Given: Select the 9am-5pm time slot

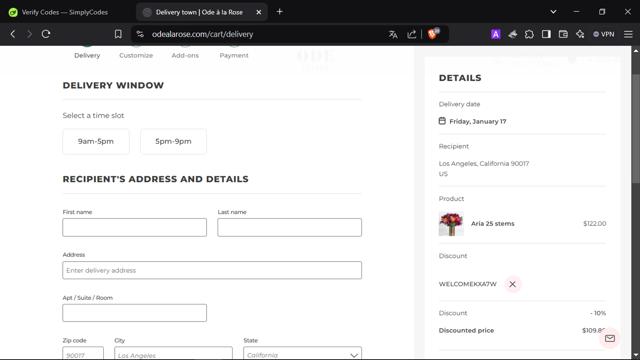Looking at the screenshot, I should coord(96,141).
